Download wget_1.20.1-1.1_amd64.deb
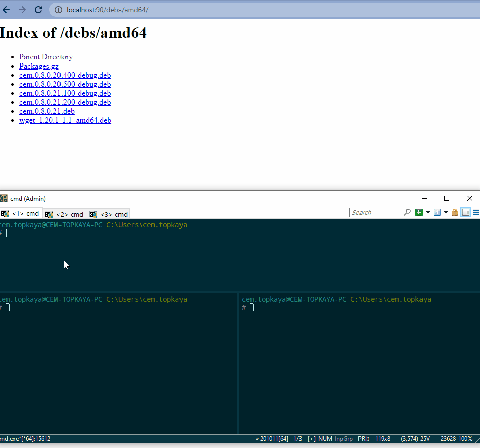 [65, 120]
